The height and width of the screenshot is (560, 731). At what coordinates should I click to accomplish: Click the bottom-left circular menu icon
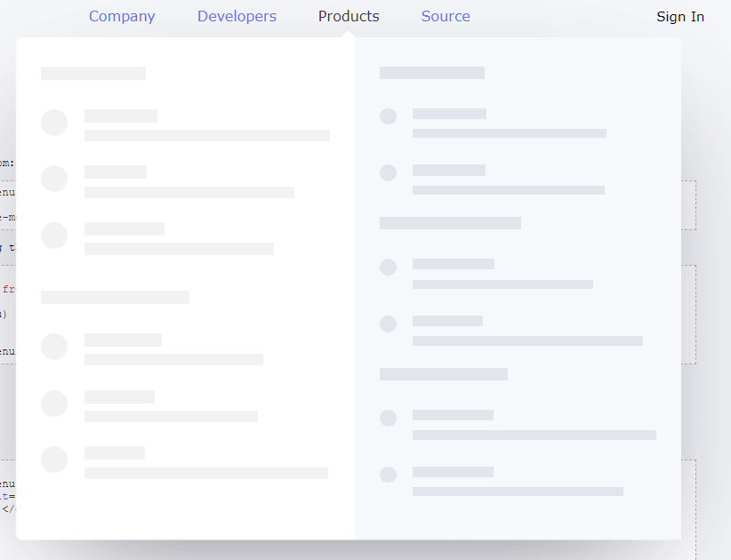pos(54,460)
